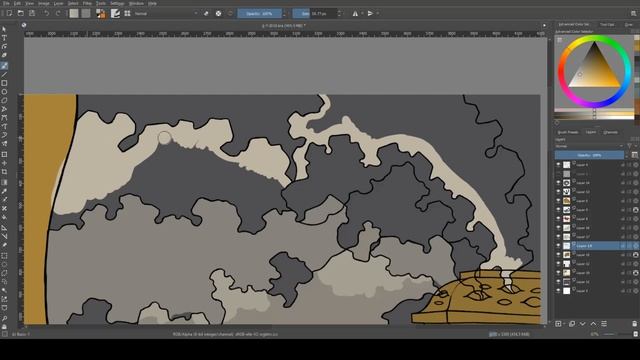Adjust the canvas zoom slider in status bar
This screenshot has width=640, height=360.
coord(616,334)
